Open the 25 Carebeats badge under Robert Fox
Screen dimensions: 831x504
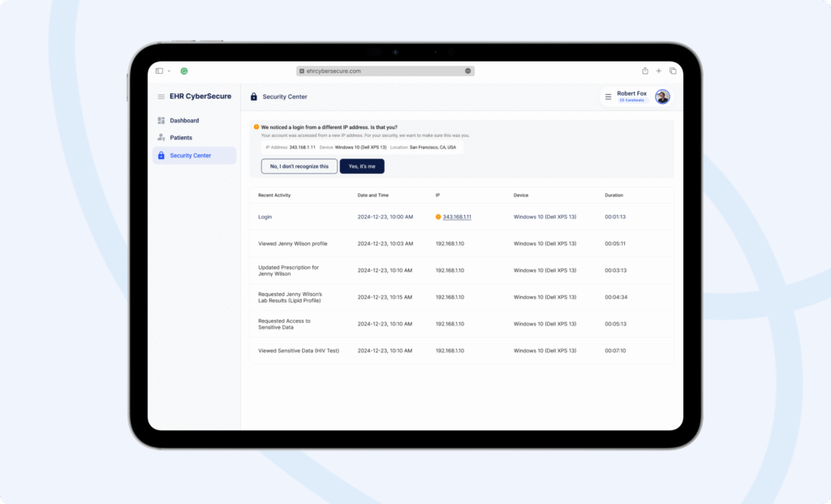631,100
